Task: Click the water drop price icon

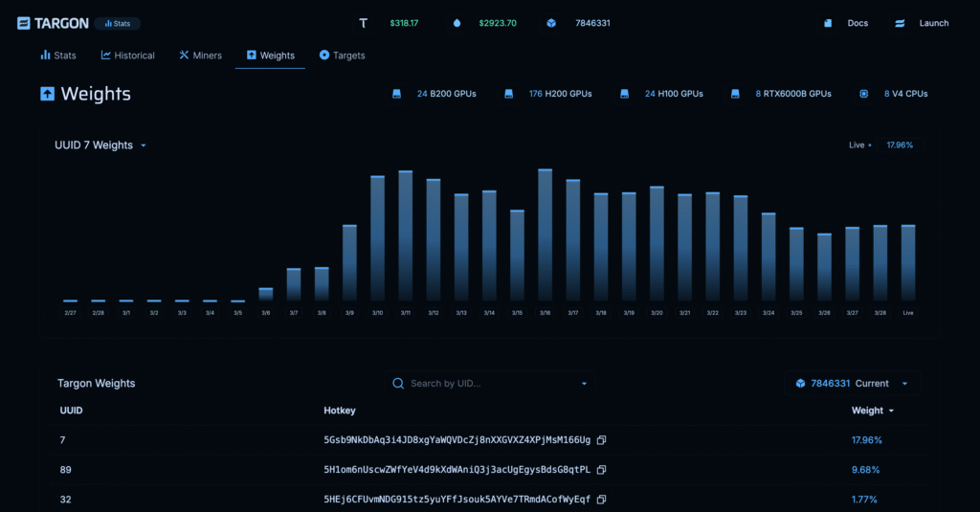Action: 457,23
